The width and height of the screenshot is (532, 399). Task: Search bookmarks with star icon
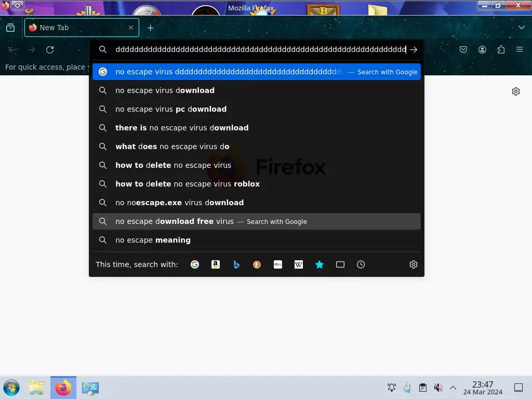(x=320, y=264)
